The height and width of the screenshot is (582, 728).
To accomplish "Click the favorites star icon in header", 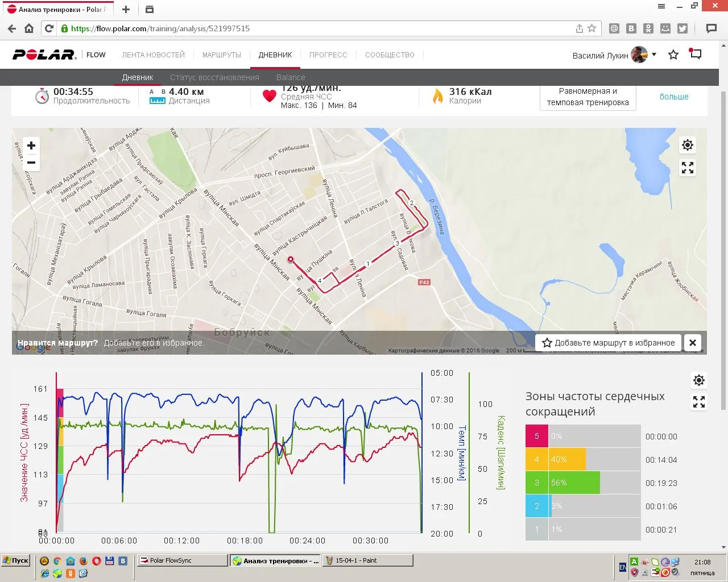I will tap(673, 55).
